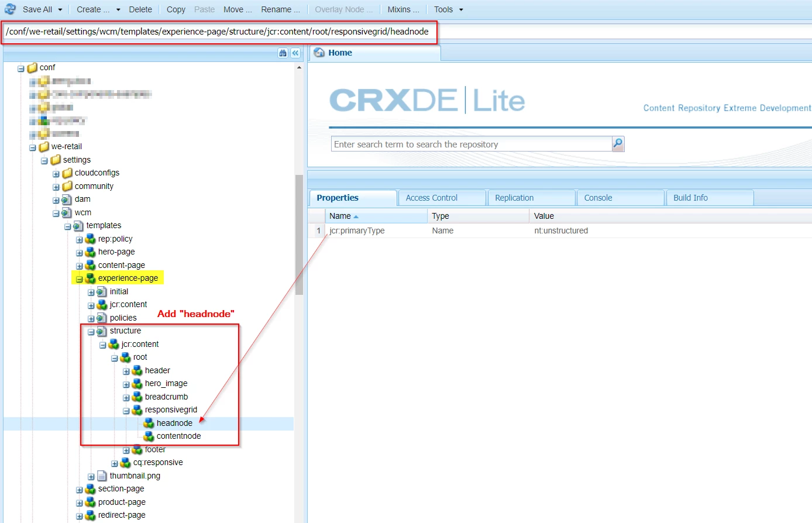The width and height of the screenshot is (812, 523).
Task: Switch to the Access Control tab
Action: coord(442,198)
